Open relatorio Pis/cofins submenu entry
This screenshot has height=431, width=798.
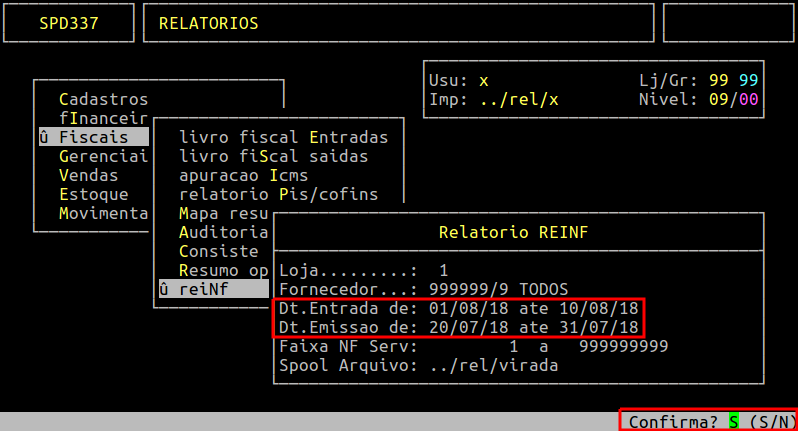278,194
